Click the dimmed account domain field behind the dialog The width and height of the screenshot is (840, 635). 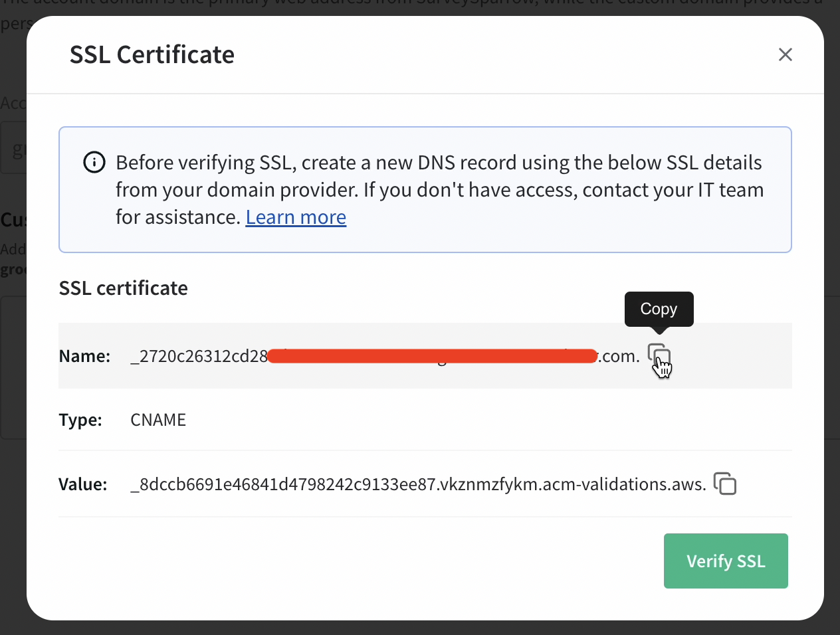[13, 147]
